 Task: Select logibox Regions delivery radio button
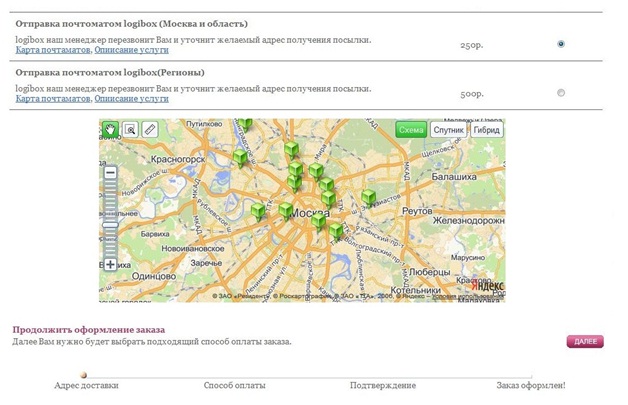(x=560, y=93)
